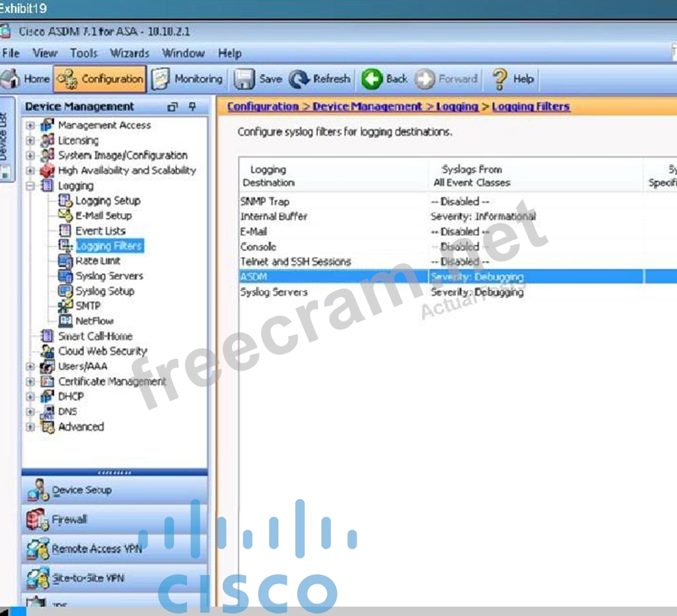Click the Save floppy disk icon
The image size is (677, 616).
245,79
